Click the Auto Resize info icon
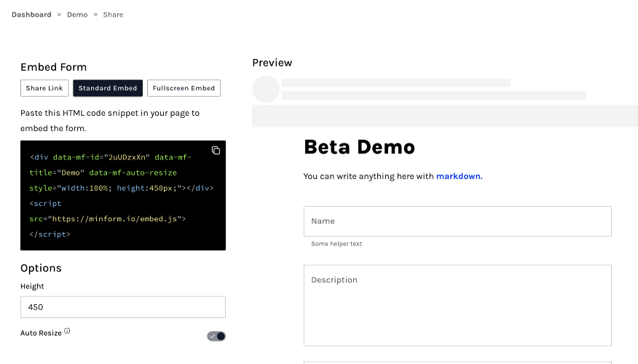Viewport: 638px width, 364px height. tap(67, 331)
